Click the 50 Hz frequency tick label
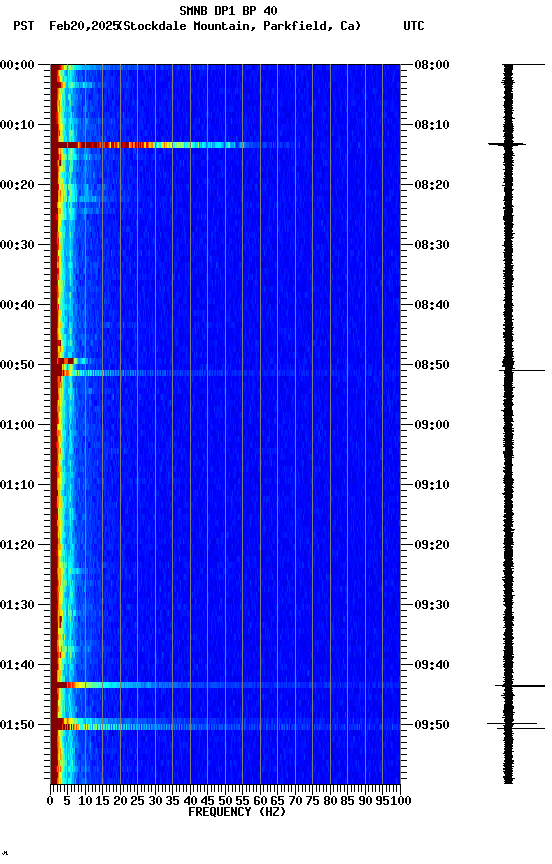Viewport: 552px width, 864px height. click(225, 801)
